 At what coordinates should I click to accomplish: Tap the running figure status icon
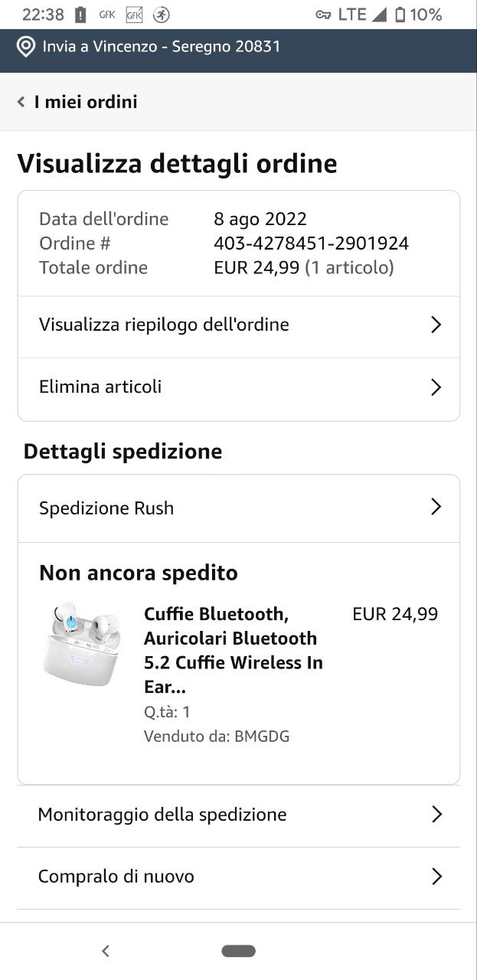pyautogui.click(x=161, y=15)
